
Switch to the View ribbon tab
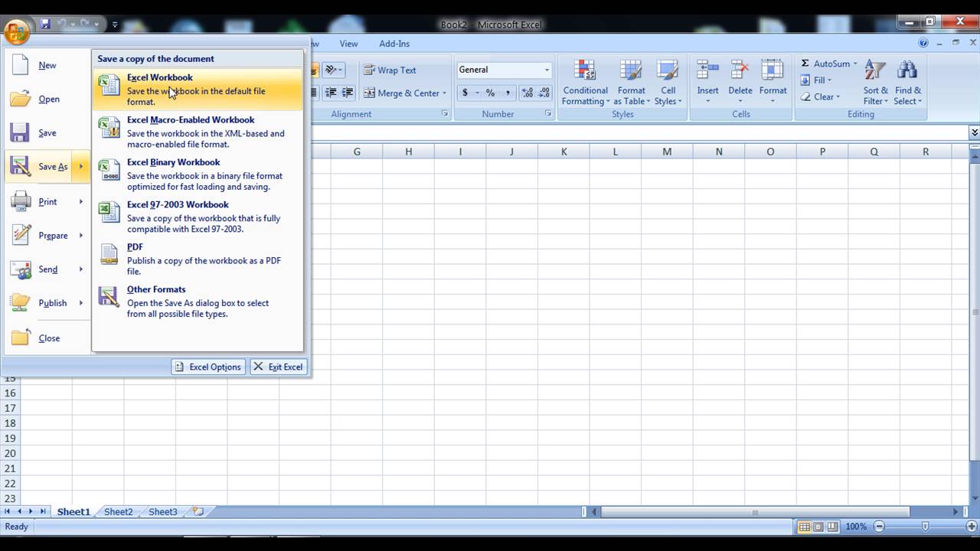[x=348, y=44]
